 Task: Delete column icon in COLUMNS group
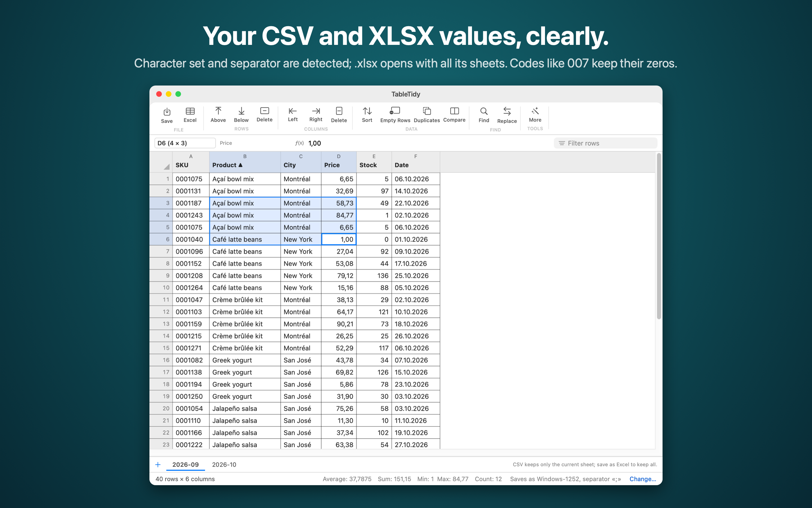339,115
